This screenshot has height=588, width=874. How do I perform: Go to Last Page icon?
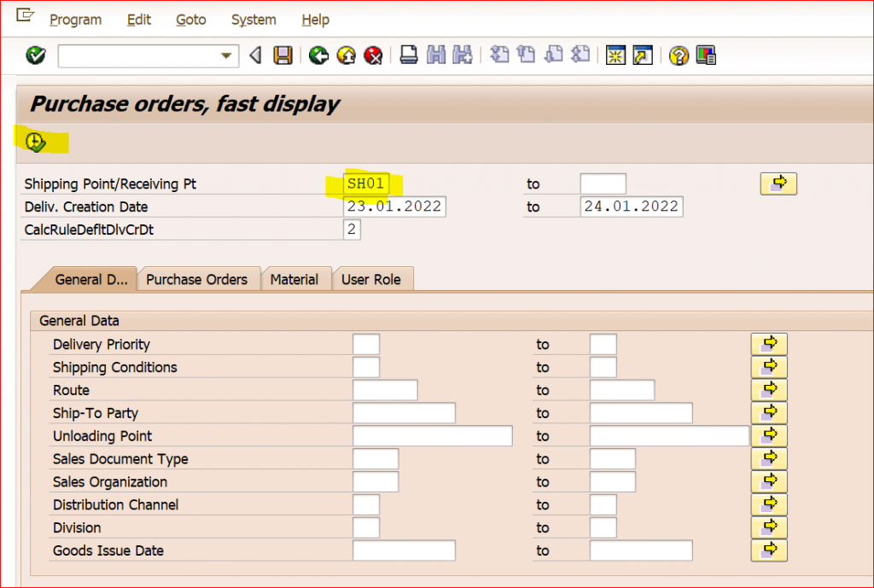580,55
